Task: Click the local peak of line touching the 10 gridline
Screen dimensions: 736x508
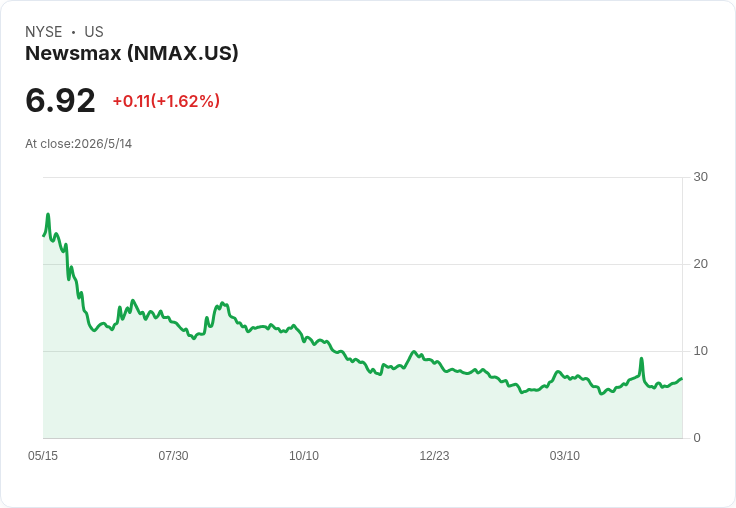Action: tap(414, 351)
